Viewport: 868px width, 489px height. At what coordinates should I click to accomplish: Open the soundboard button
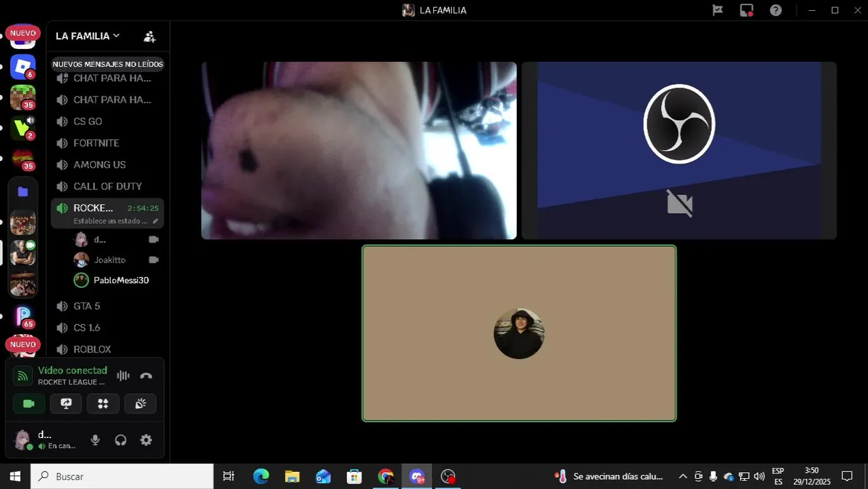pyautogui.click(x=141, y=403)
